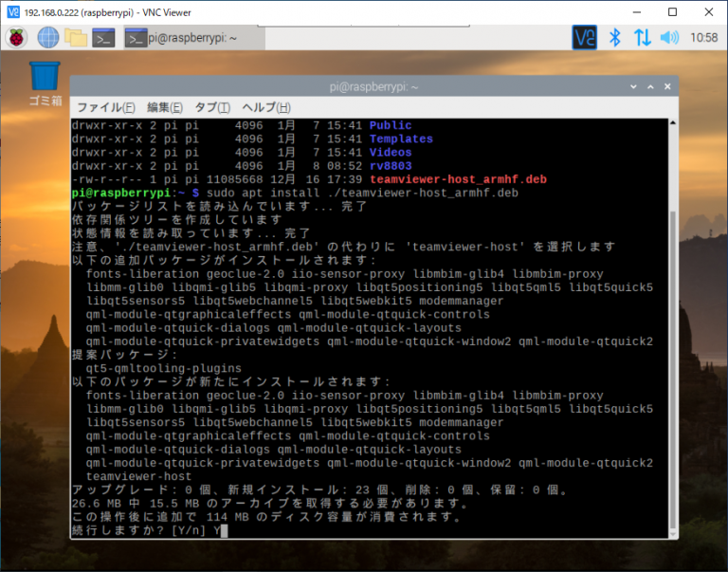Open the ファイル(F) menu
The image size is (728, 572).
click(x=105, y=107)
